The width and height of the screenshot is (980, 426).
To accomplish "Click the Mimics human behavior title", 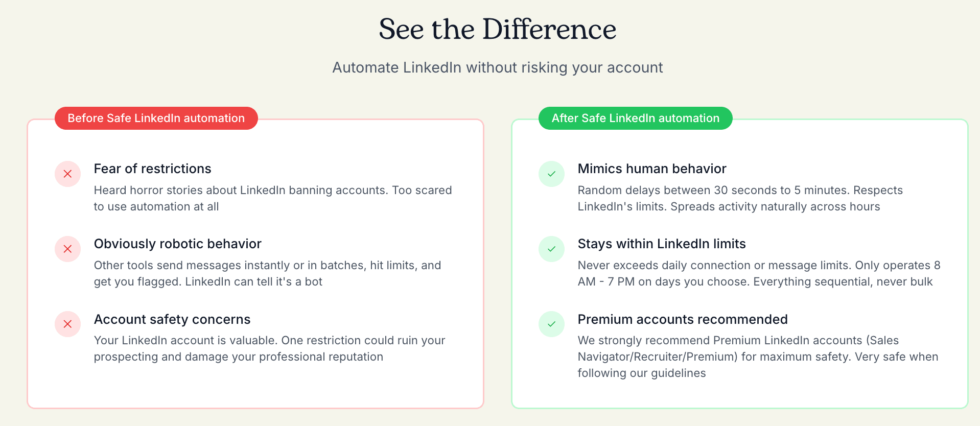I will pos(651,169).
